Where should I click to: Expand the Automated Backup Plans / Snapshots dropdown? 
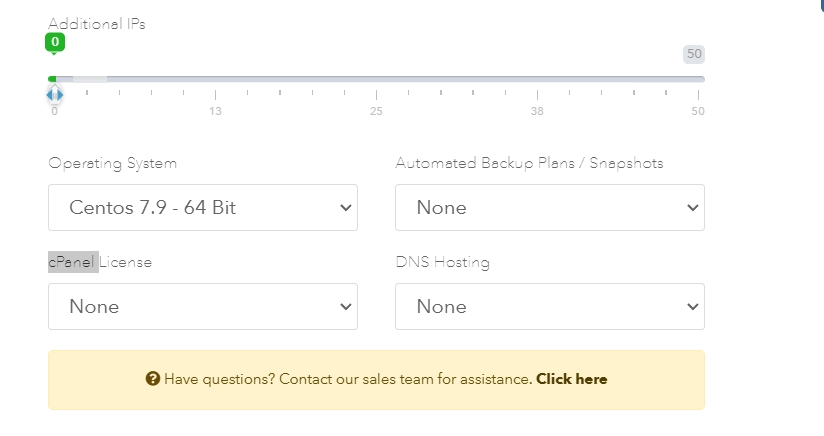pos(550,208)
